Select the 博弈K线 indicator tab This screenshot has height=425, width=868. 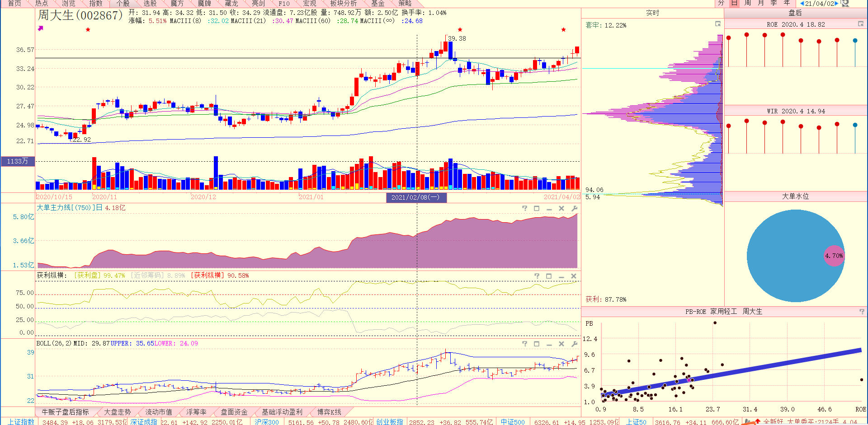point(329,412)
